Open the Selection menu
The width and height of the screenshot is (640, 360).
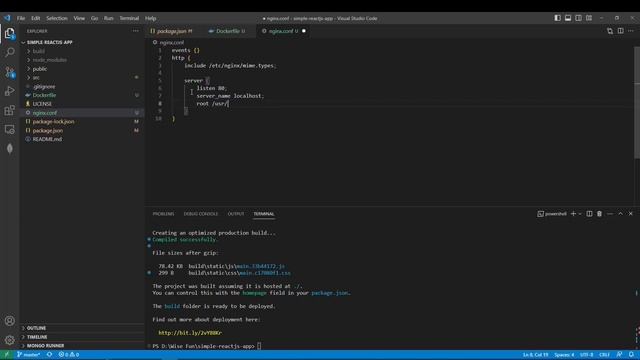click(x=57, y=18)
